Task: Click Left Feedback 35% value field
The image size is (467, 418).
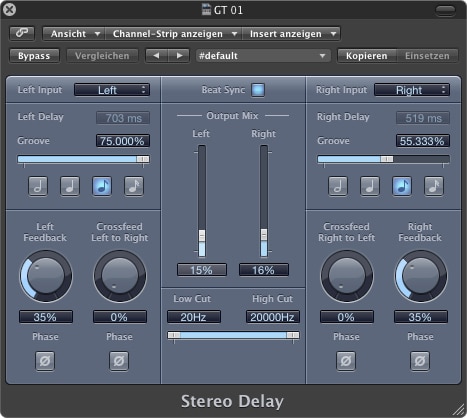Action: tap(46, 317)
